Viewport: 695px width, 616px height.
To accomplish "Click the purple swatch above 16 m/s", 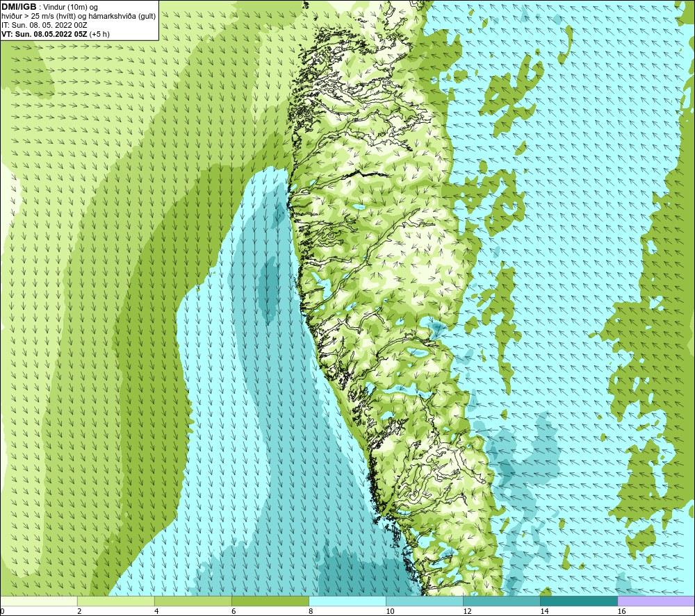I will point(657,601).
